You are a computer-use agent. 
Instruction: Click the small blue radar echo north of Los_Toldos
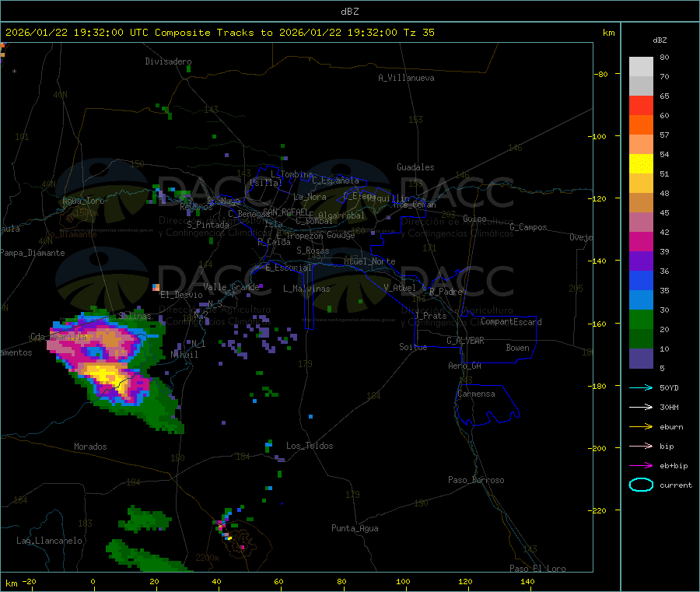(x=310, y=416)
